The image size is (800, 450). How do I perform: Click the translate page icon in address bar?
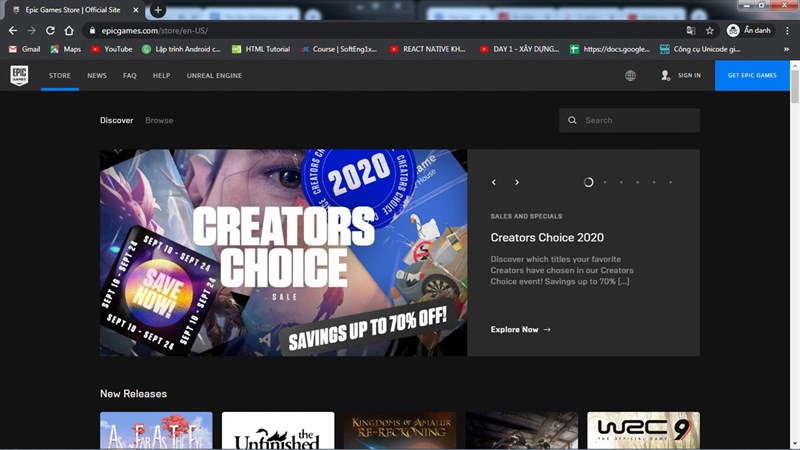[x=691, y=31]
